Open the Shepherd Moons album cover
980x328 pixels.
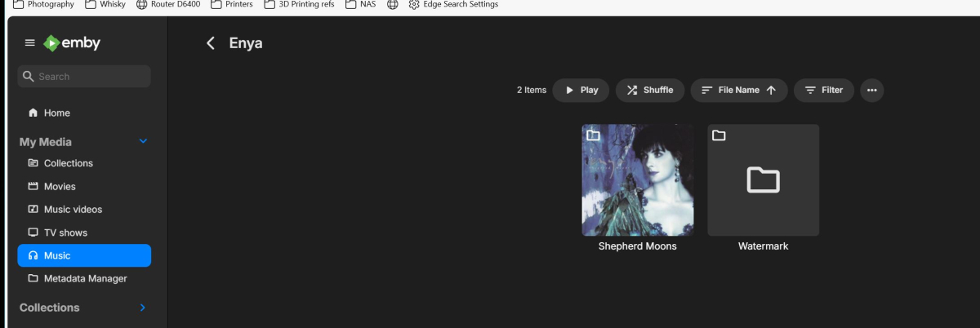(x=638, y=180)
